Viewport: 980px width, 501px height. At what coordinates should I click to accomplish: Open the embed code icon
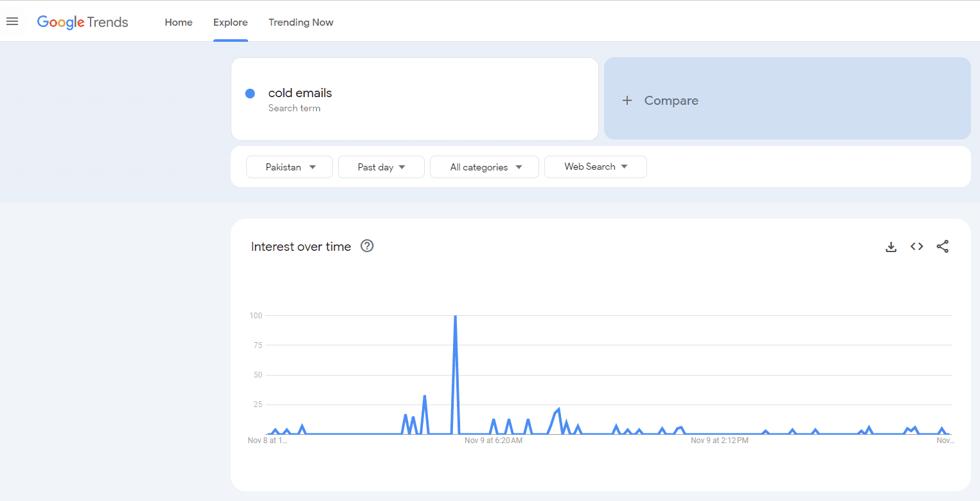916,246
